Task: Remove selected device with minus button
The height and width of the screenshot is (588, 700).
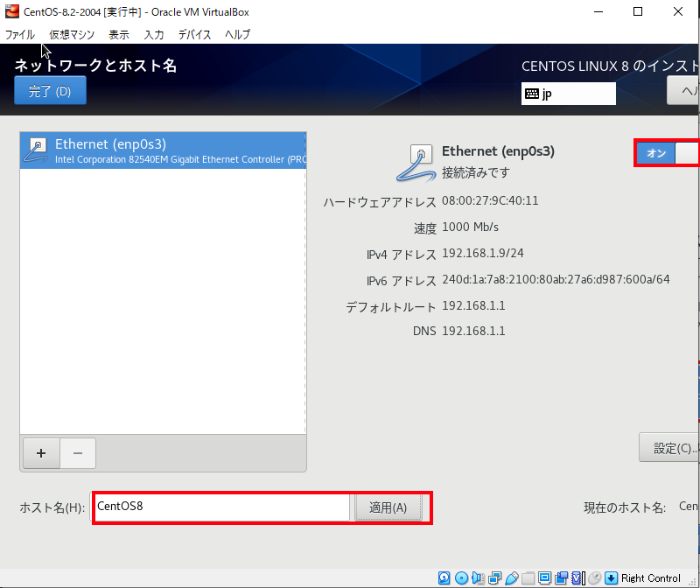Action: (x=78, y=453)
